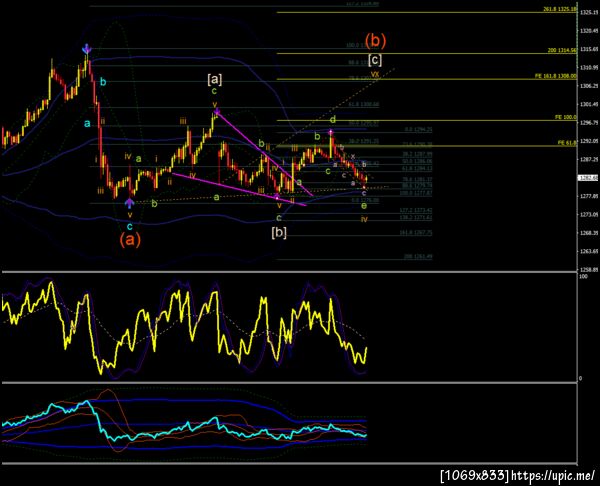Click the 61.8 1300.68 retracement label

[363, 104]
